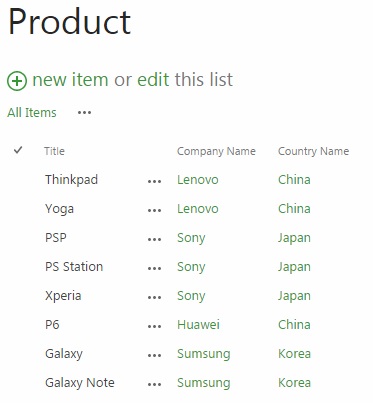The height and width of the screenshot is (403, 373).
Task: Open the ellipsis menu for Xperia
Action: pyautogui.click(x=154, y=297)
